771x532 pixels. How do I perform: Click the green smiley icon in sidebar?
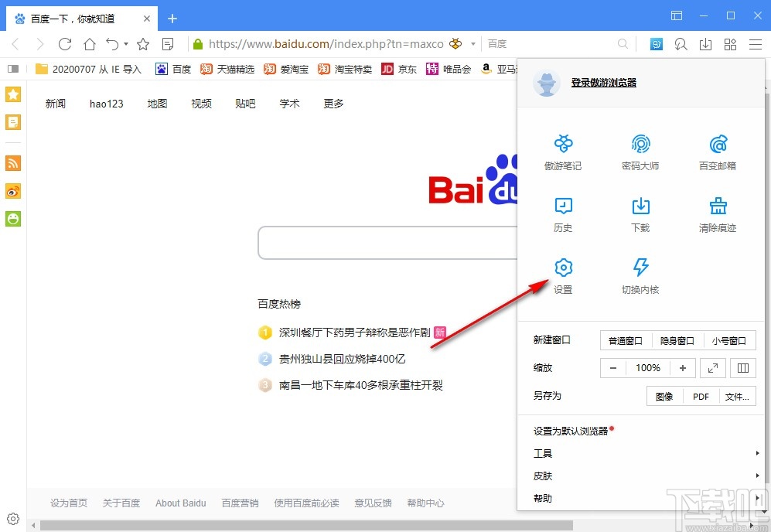(13, 219)
